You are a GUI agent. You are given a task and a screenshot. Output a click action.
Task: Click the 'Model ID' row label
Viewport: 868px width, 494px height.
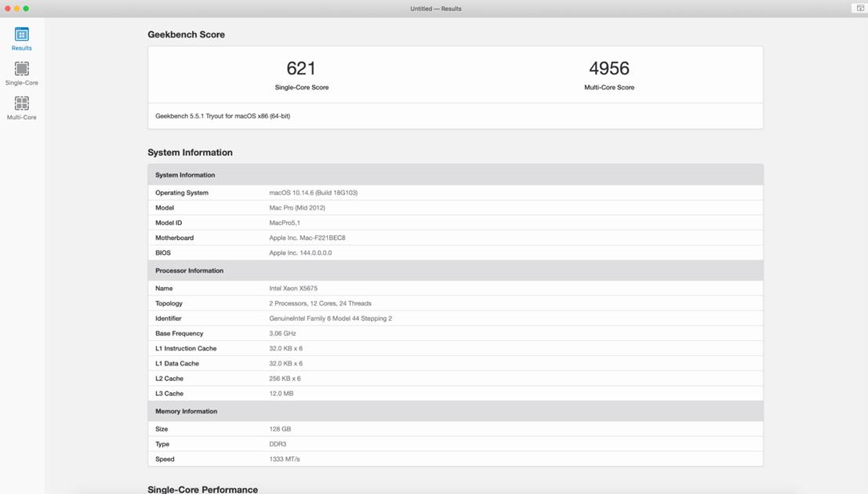169,223
